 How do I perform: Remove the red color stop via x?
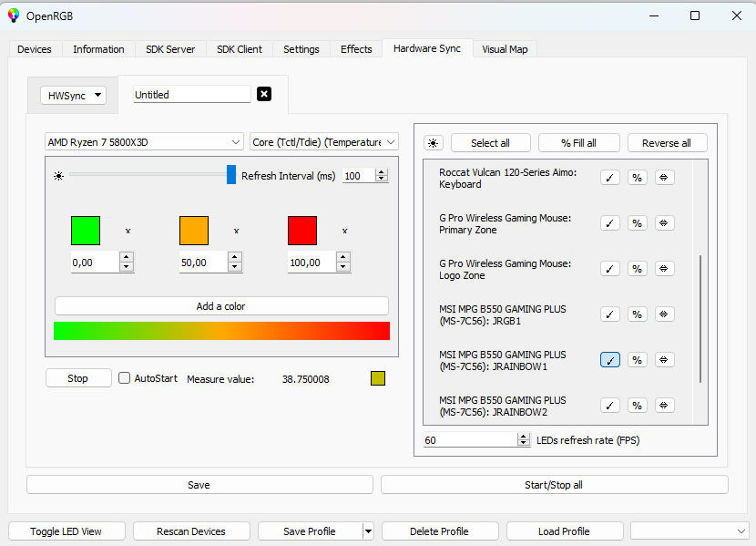pyautogui.click(x=344, y=231)
